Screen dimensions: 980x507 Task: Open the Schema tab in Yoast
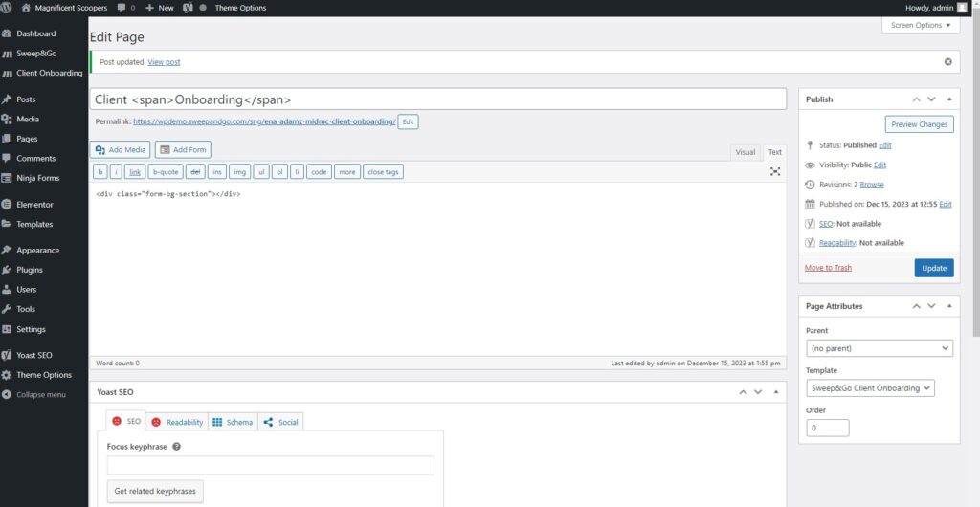pyautogui.click(x=232, y=422)
